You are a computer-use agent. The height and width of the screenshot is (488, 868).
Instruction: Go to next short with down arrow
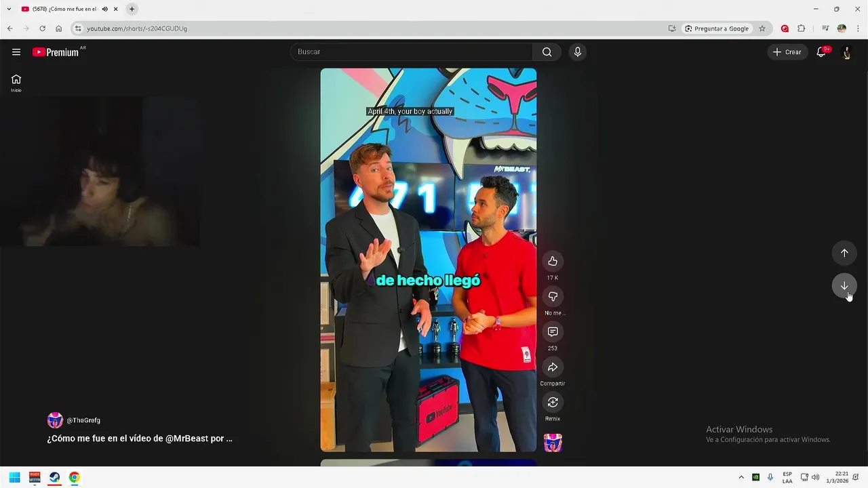[x=844, y=285]
